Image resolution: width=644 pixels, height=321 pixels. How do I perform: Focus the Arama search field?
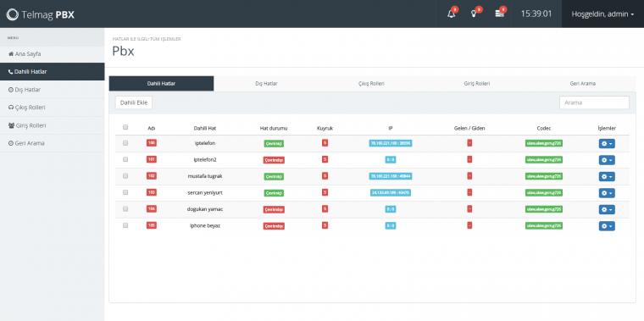(594, 102)
